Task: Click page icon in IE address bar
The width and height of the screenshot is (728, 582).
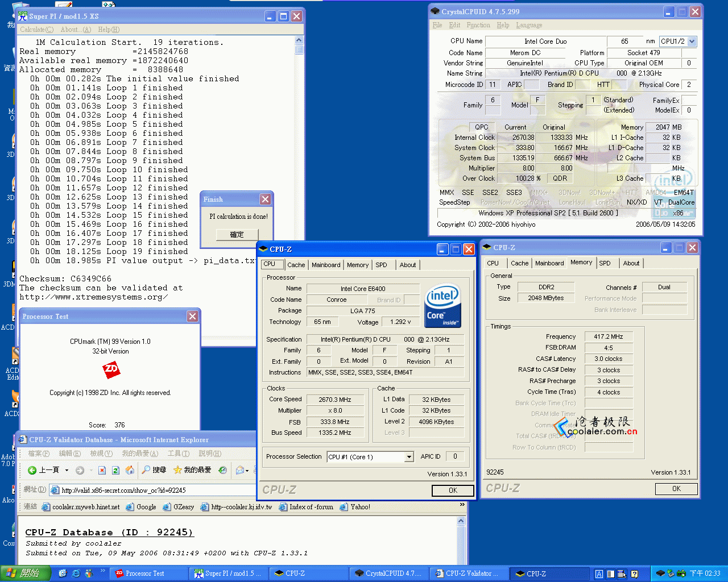Action: (55, 490)
